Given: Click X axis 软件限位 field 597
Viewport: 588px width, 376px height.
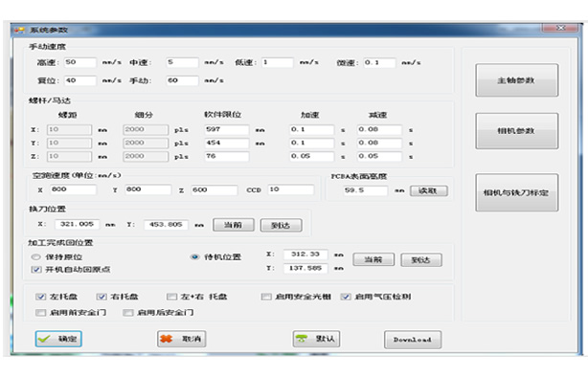Looking at the screenshot, I should pos(227,130).
